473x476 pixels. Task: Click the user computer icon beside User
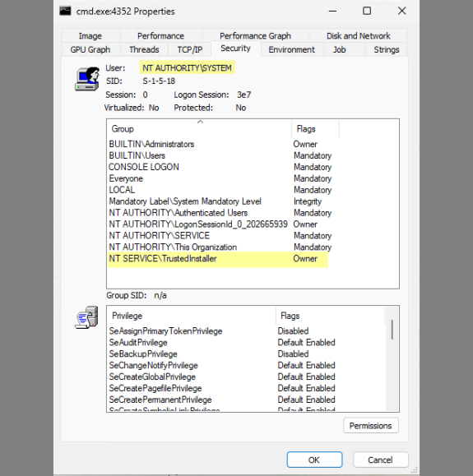coord(87,79)
